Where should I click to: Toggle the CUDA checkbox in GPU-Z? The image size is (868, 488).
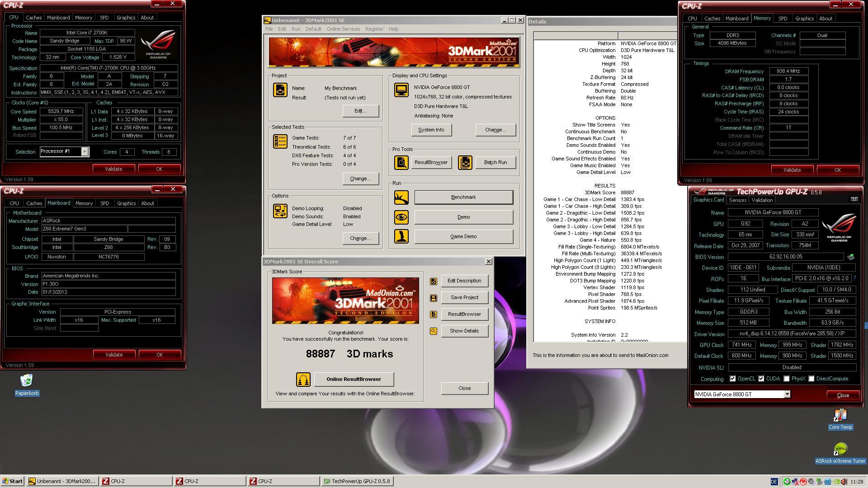pyautogui.click(x=761, y=379)
